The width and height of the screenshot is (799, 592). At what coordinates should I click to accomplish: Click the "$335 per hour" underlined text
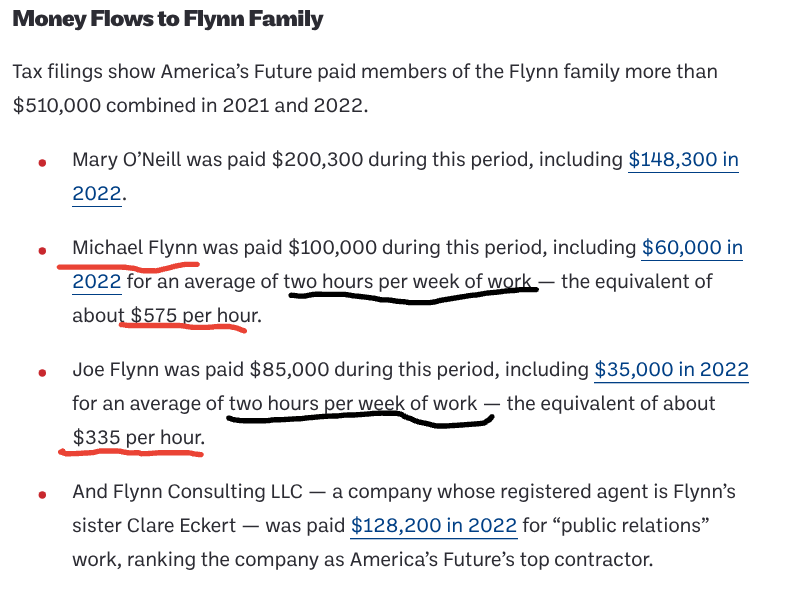138,438
